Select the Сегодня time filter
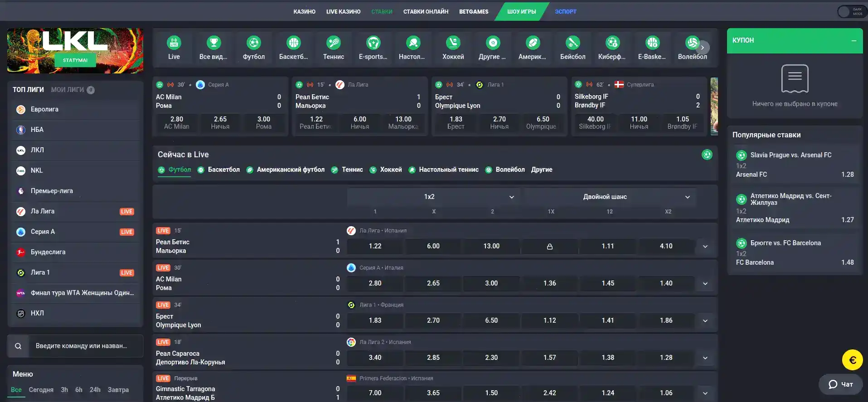The image size is (868, 402). [x=41, y=390]
